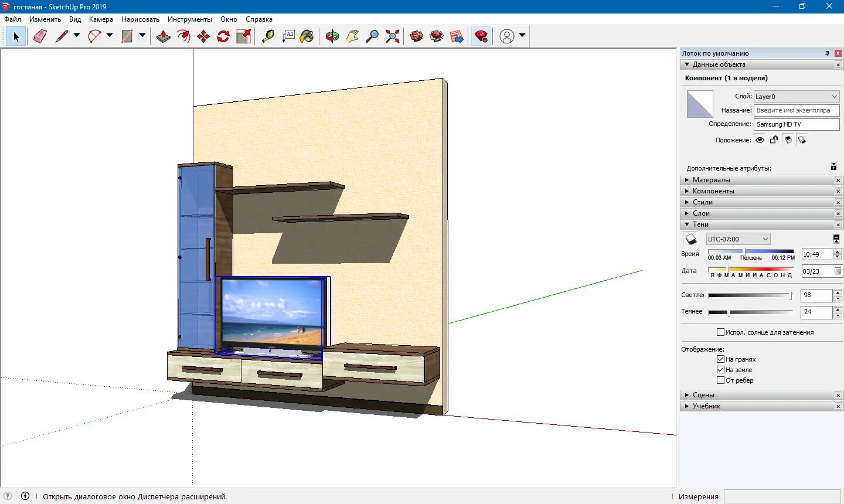Toggle the receive shadows icon
The width and height of the screenshot is (844, 504).
pos(788,140)
